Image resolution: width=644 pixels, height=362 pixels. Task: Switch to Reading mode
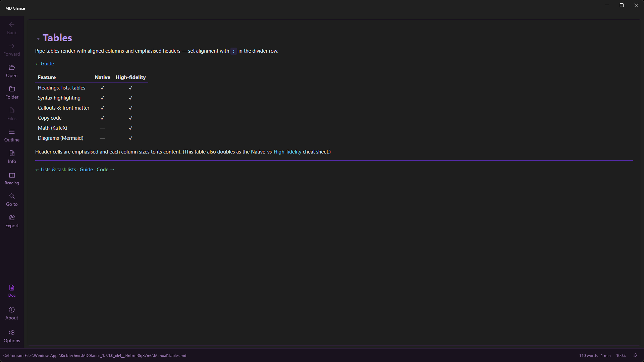pyautogui.click(x=12, y=179)
